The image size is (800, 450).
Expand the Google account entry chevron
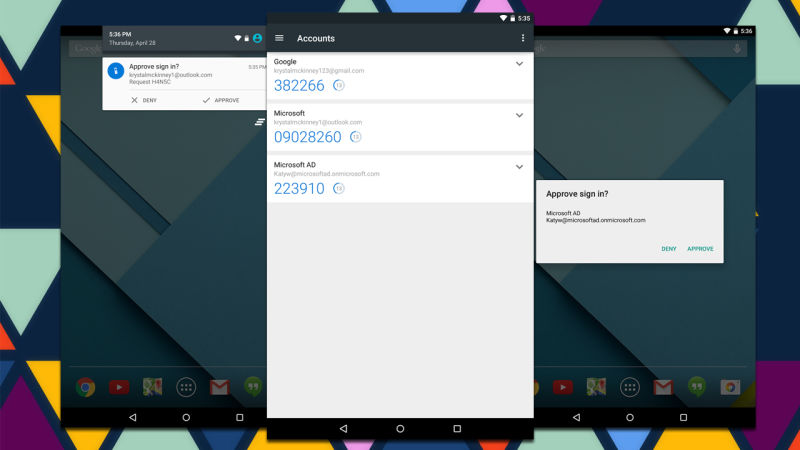coord(519,64)
